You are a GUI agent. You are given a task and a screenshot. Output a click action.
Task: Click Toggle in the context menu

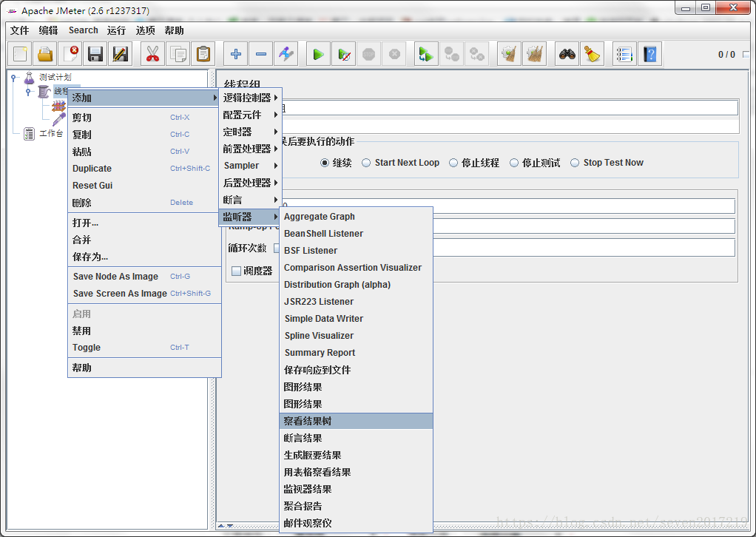click(144, 347)
